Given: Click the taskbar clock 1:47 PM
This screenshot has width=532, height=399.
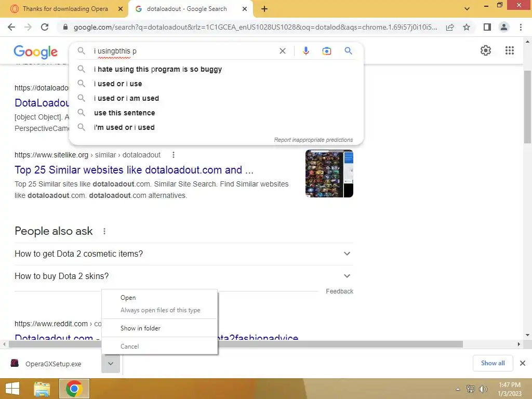Looking at the screenshot, I should coord(509,385).
